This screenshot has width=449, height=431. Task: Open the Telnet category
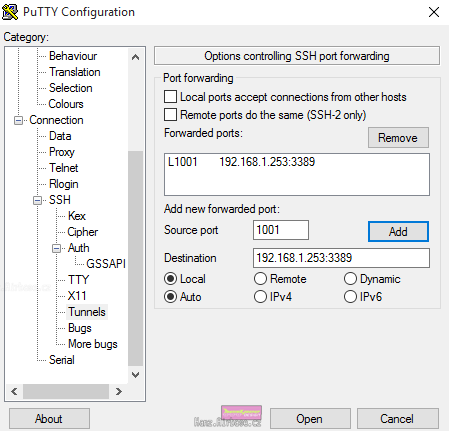point(64,168)
